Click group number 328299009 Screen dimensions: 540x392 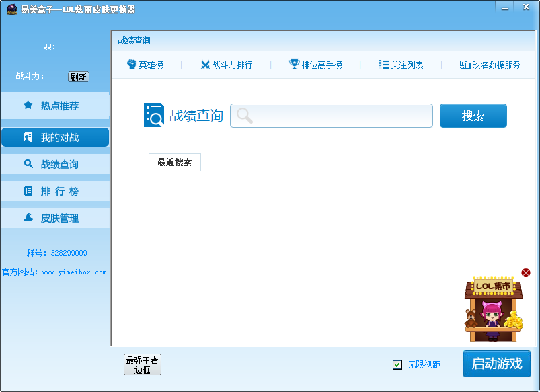tap(69, 253)
